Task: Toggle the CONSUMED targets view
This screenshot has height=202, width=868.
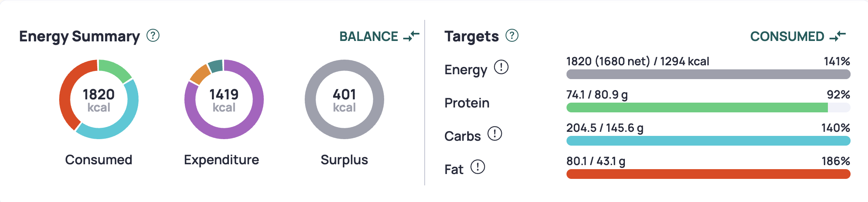Action: [798, 37]
